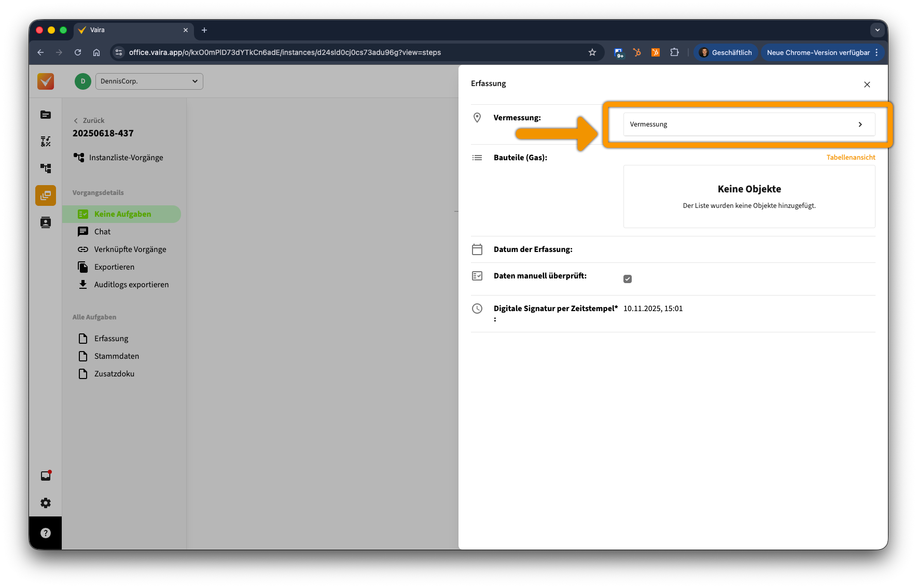This screenshot has height=588, width=917.
Task: Open the Stammdaten task
Action: [116, 356]
